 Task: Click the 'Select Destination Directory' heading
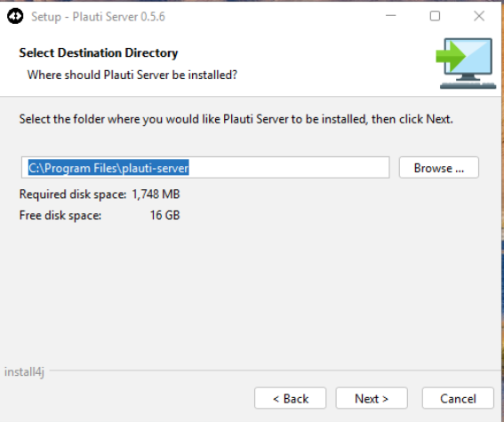(x=99, y=53)
